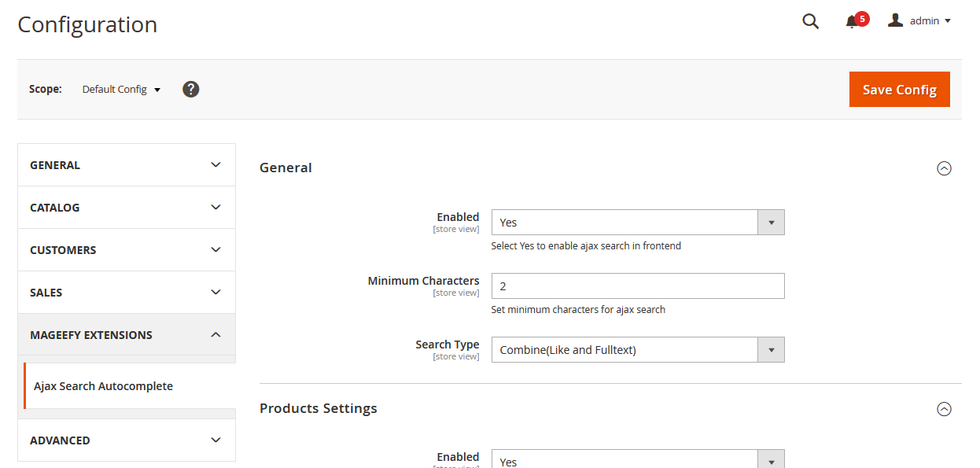Collapse the General section circle icon
Image resolution: width=980 pixels, height=468 pixels.
click(x=944, y=168)
